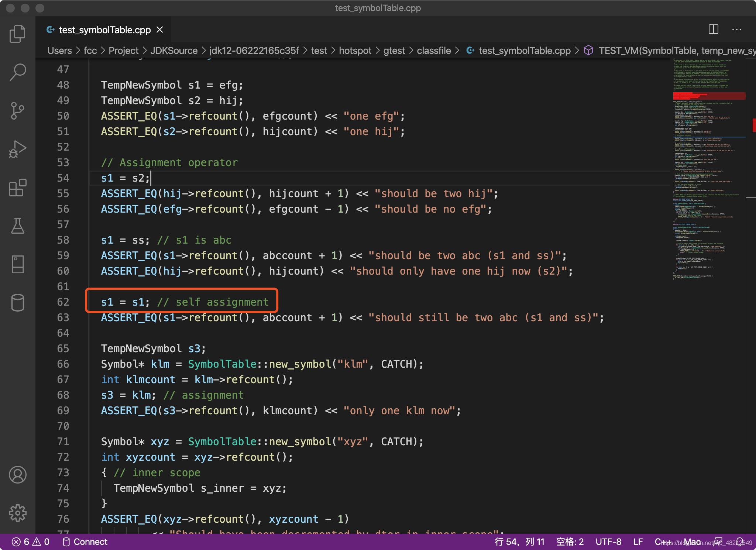Click gtest breadcrumb segment
The height and width of the screenshot is (550, 756).
394,51
